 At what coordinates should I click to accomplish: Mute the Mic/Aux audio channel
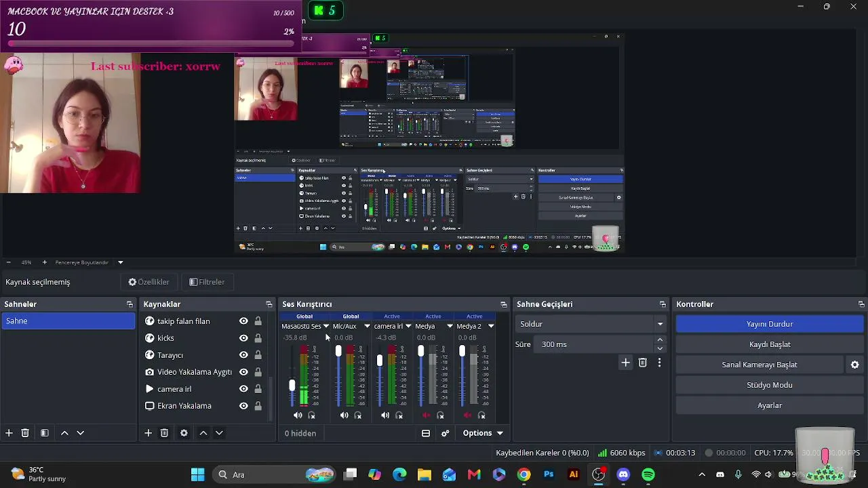344,415
